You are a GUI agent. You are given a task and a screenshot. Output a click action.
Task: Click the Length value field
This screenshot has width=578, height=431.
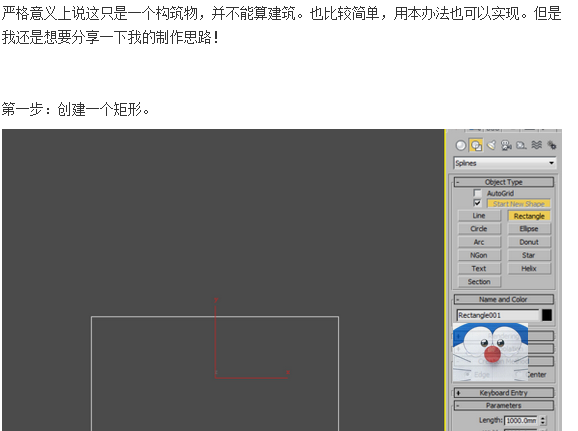(521, 420)
